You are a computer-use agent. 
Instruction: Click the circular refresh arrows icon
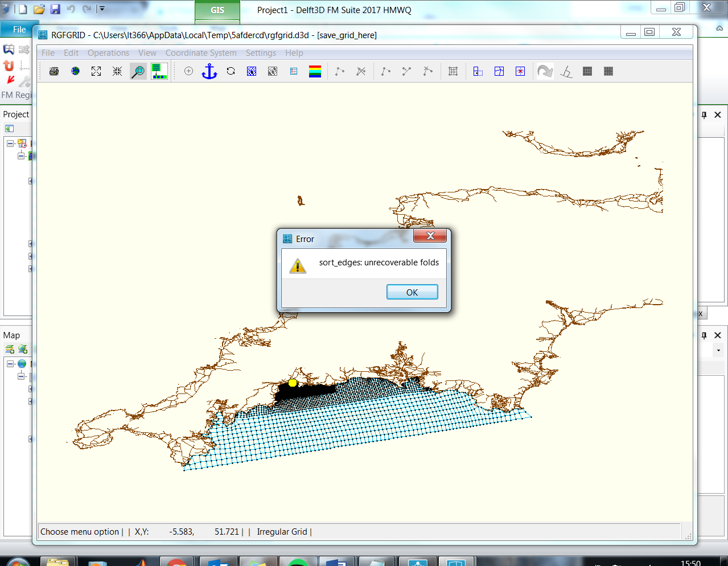point(231,71)
